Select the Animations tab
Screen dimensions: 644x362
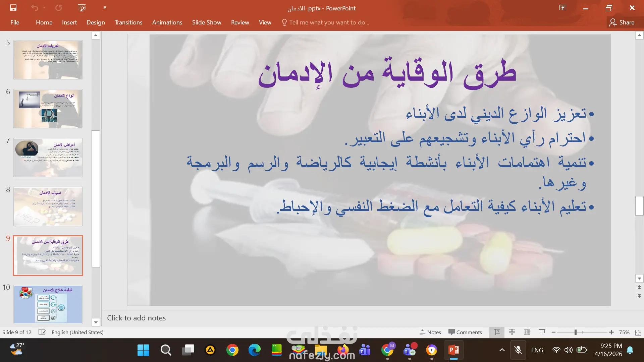pos(167,22)
